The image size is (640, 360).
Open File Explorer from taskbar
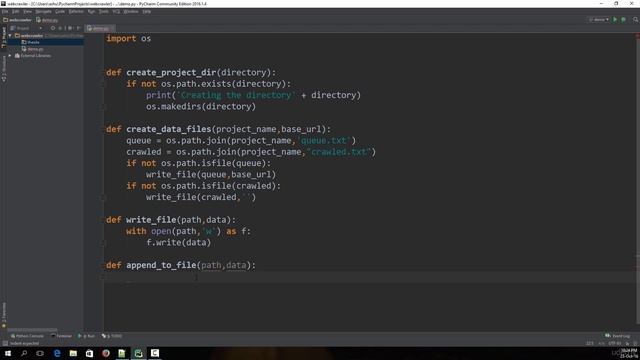(73, 353)
